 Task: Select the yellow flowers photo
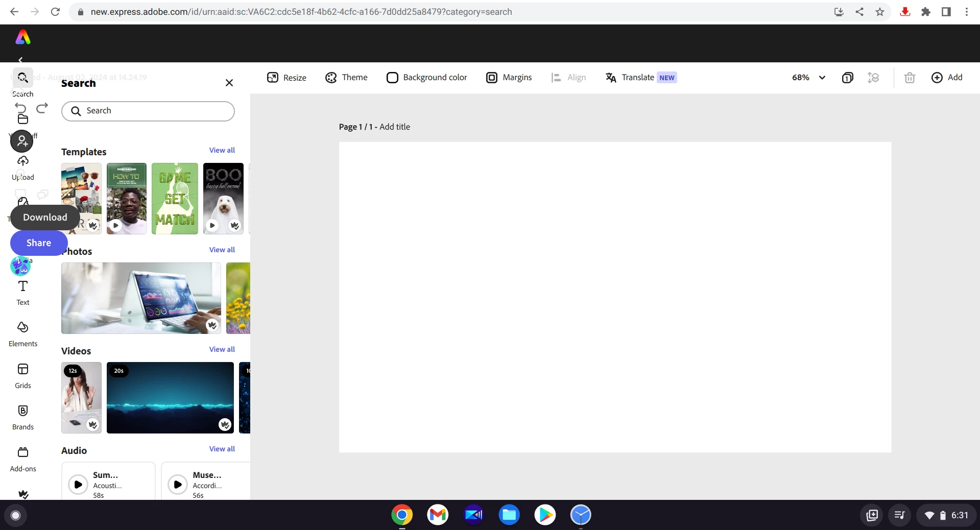coord(238,298)
